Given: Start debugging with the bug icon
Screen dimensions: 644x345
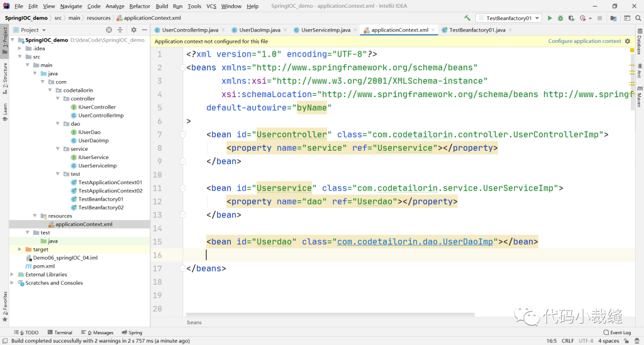Looking at the screenshot, I should pyautogui.click(x=560, y=18).
